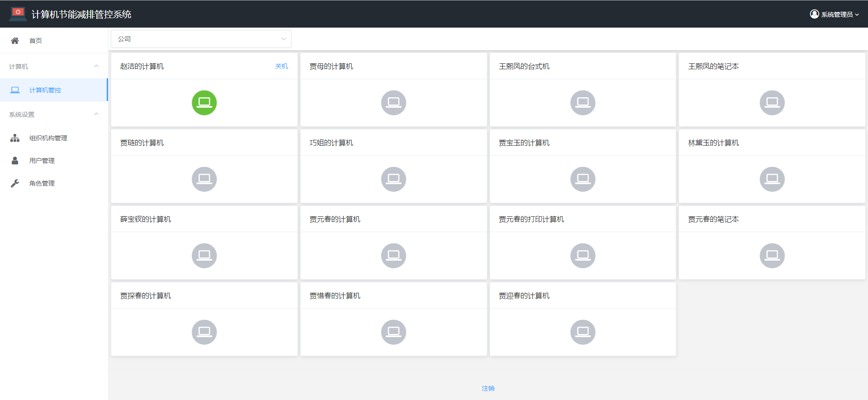Open 组织机构管理 in the sidebar
The height and width of the screenshot is (400, 868).
coord(48,138)
